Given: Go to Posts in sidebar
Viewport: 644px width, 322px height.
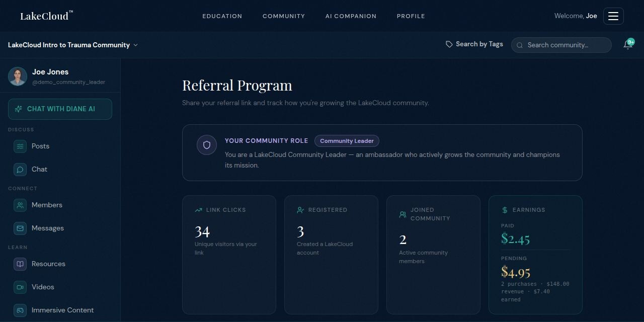Looking at the screenshot, I should (60, 146).
